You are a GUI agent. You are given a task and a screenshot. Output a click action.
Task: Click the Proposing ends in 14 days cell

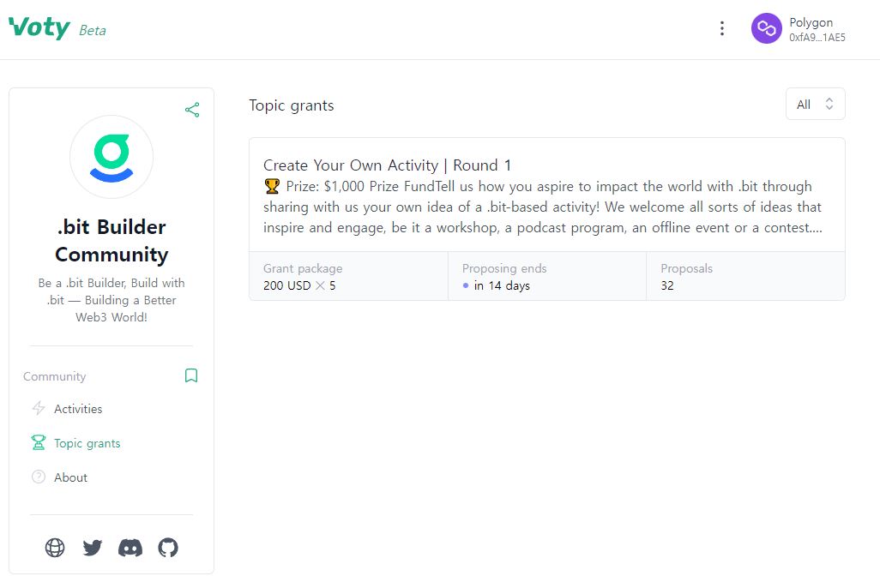(546, 277)
